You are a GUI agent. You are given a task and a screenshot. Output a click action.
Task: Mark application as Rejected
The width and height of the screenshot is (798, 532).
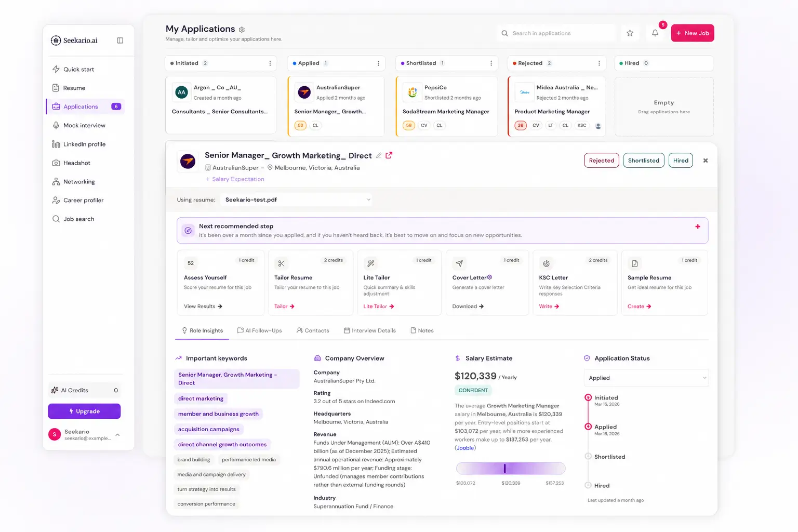point(602,161)
